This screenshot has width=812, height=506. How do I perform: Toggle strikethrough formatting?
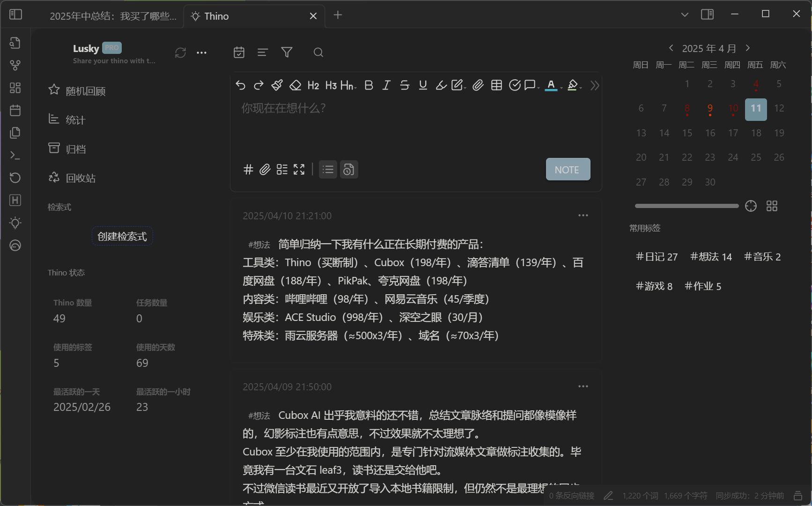pos(405,85)
